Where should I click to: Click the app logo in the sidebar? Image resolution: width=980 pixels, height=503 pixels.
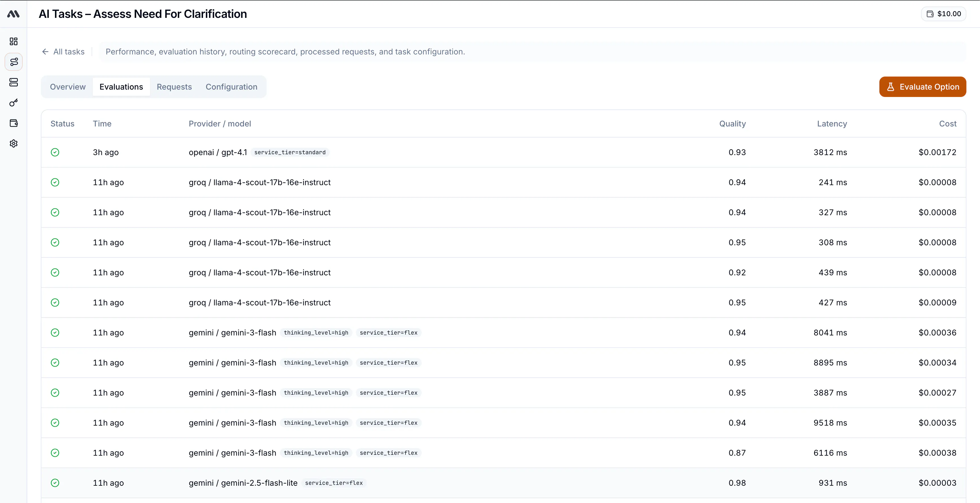[x=13, y=14]
